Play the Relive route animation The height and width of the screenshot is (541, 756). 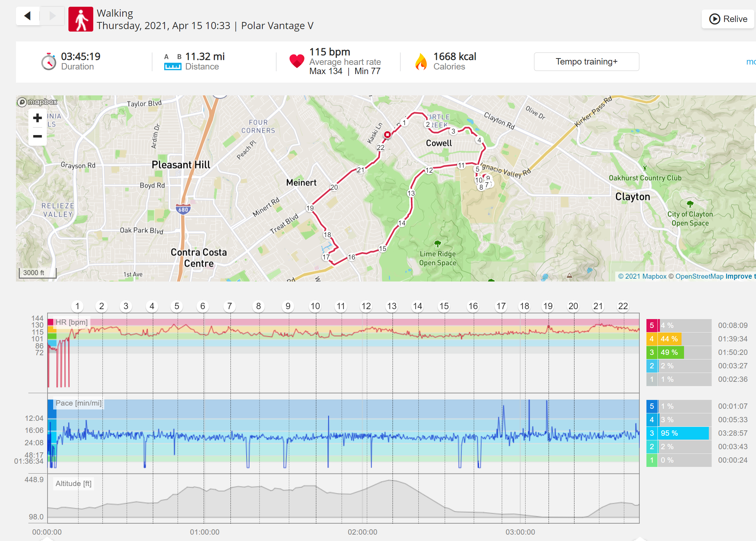coord(728,19)
